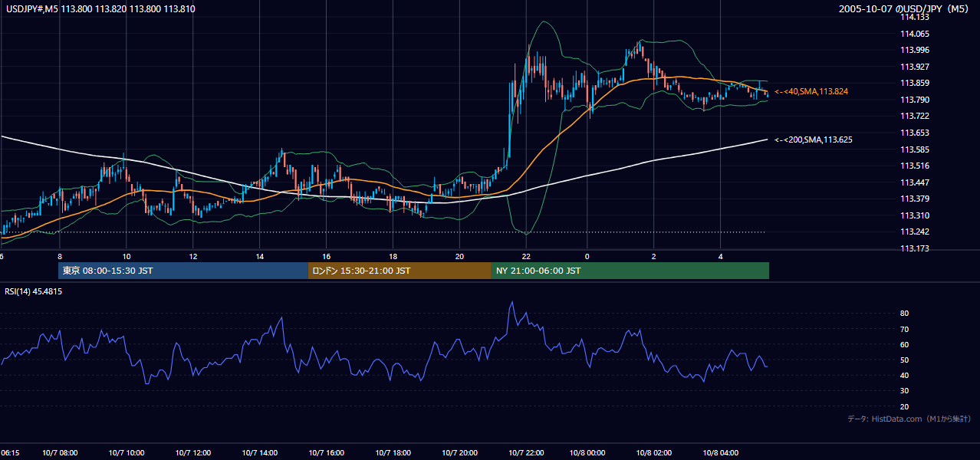980x460 pixels.
Task: Click RSI axis level 30
Action: 905,391
